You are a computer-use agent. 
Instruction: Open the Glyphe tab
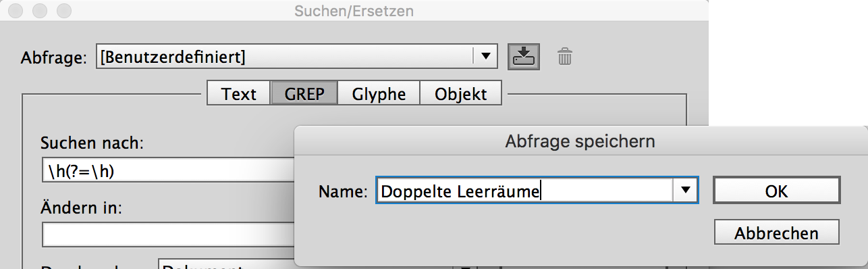[379, 93]
